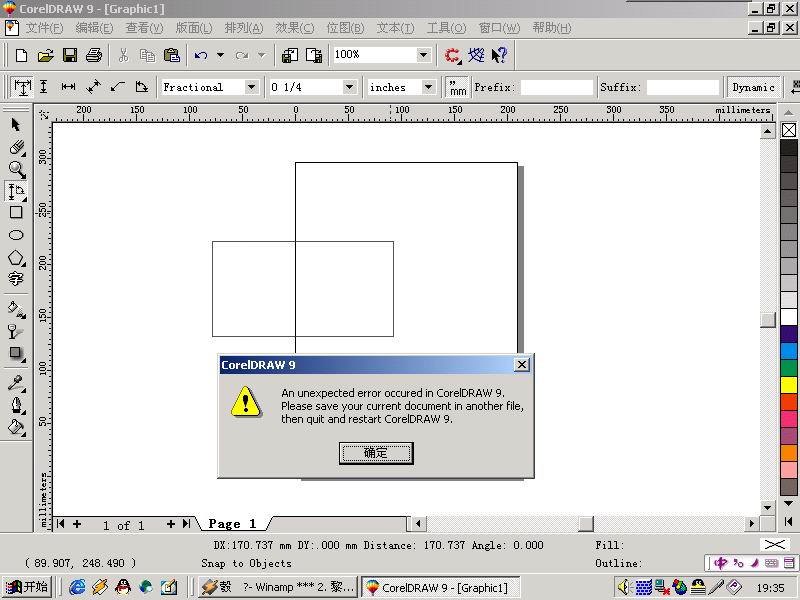Open the 文件(F) menu

[x=44, y=28]
